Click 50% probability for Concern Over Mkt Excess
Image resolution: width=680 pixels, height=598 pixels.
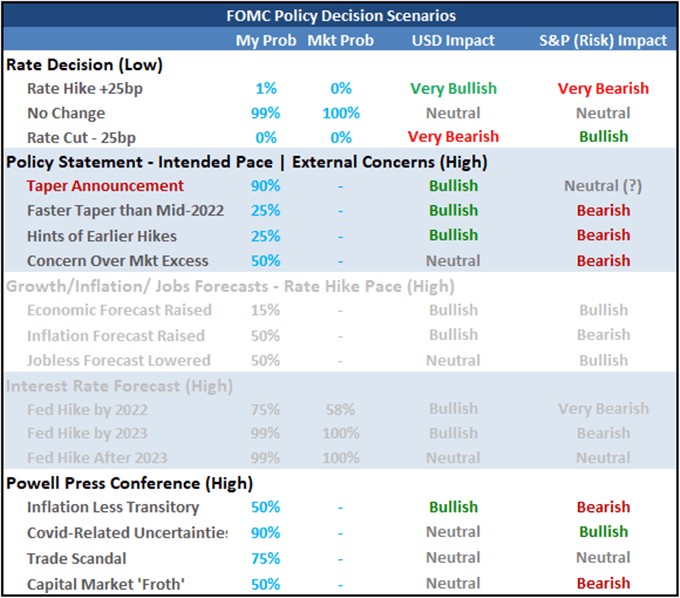tap(265, 261)
